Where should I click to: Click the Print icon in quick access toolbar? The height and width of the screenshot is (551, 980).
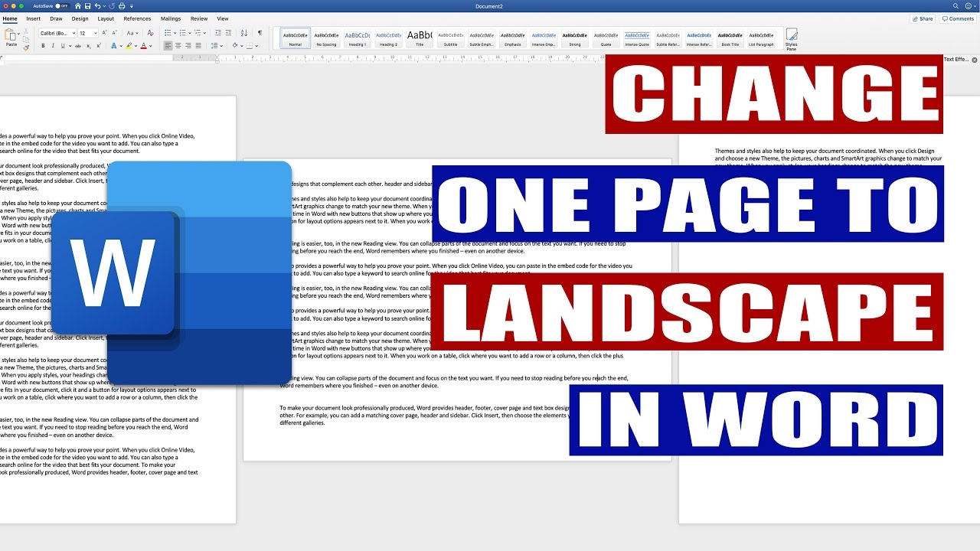point(121,6)
